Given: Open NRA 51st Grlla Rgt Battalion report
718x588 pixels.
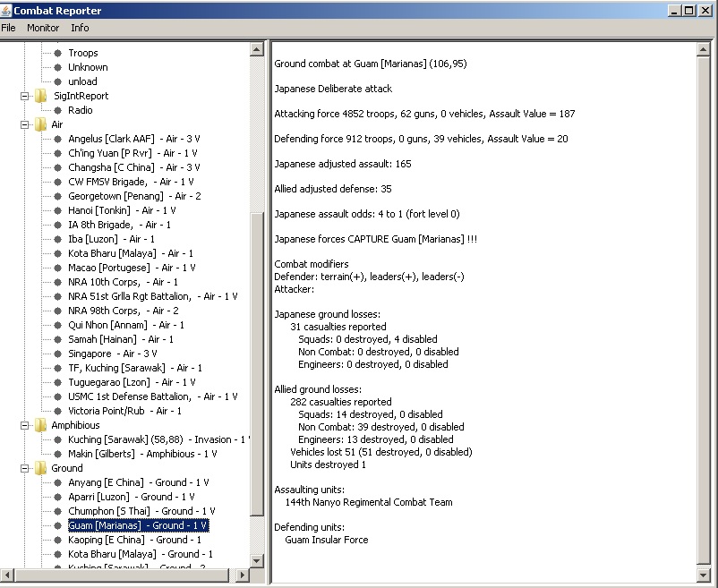Looking at the screenshot, I should [x=153, y=296].
